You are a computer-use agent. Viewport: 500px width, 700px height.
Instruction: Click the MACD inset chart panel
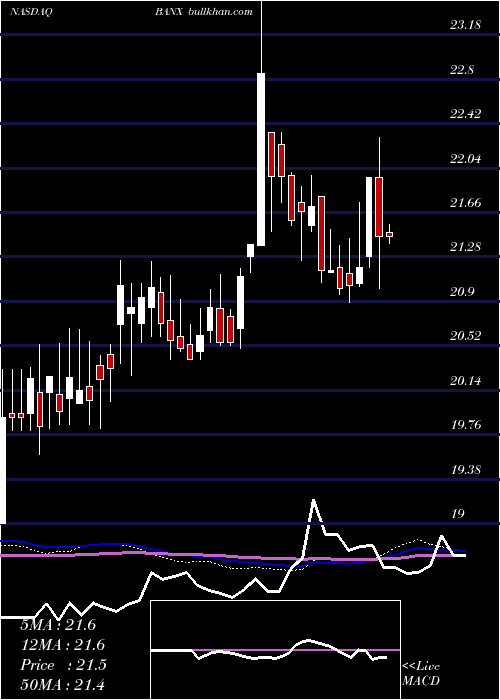276,650
